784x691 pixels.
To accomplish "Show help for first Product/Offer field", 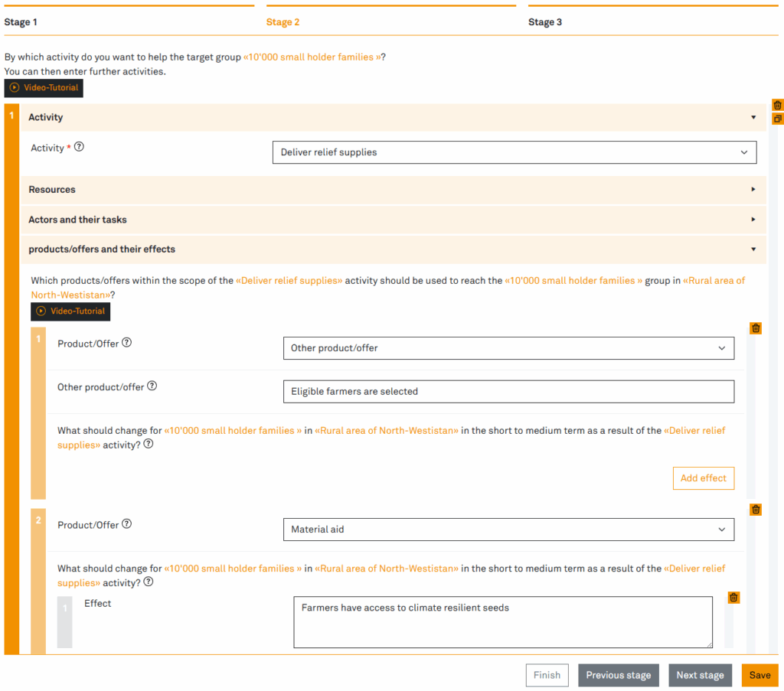I will tap(127, 343).
